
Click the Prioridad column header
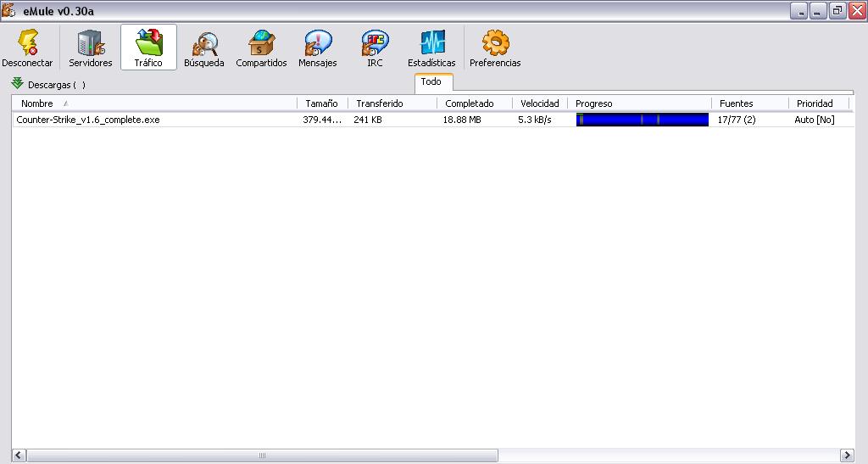(x=814, y=103)
